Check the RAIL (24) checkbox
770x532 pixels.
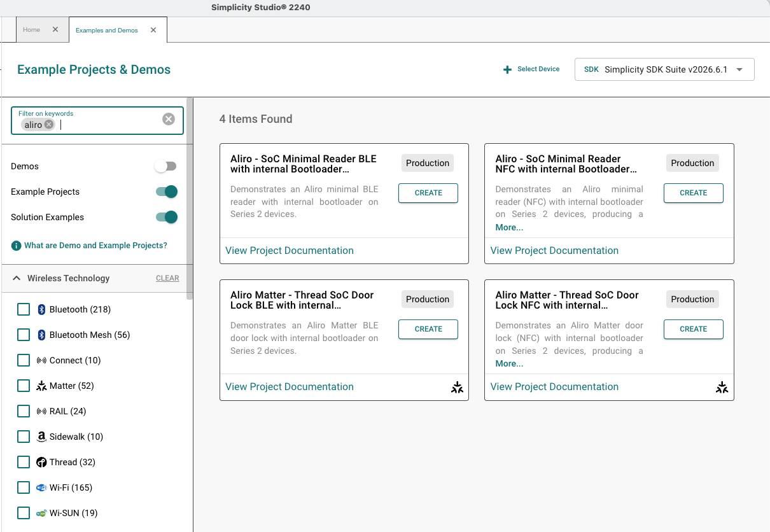(24, 411)
